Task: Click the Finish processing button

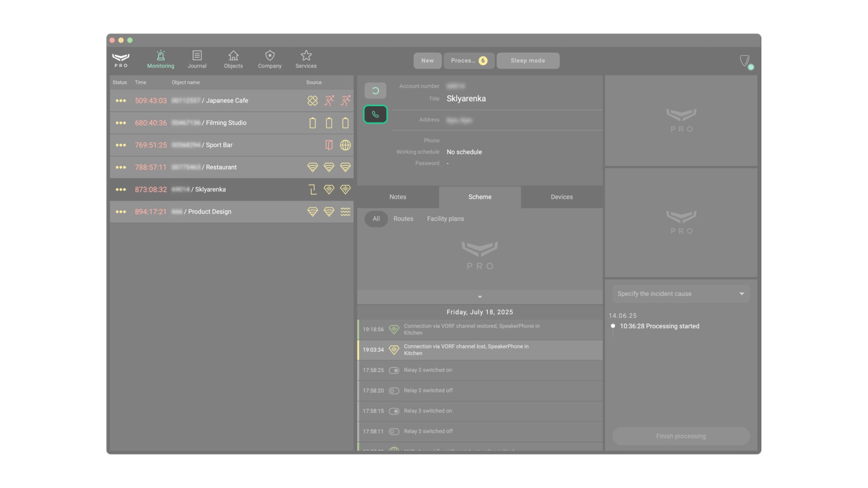Action: (x=681, y=436)
